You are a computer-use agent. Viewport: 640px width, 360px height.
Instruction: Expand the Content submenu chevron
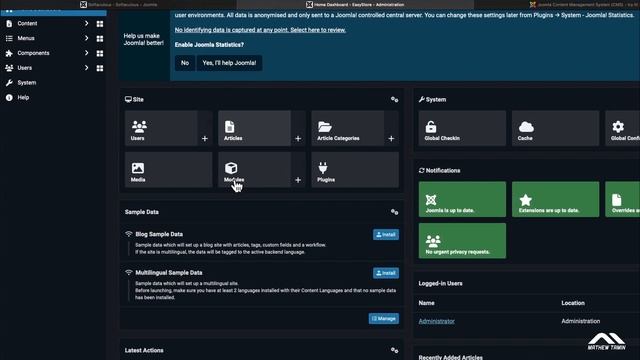click(87, 24)
